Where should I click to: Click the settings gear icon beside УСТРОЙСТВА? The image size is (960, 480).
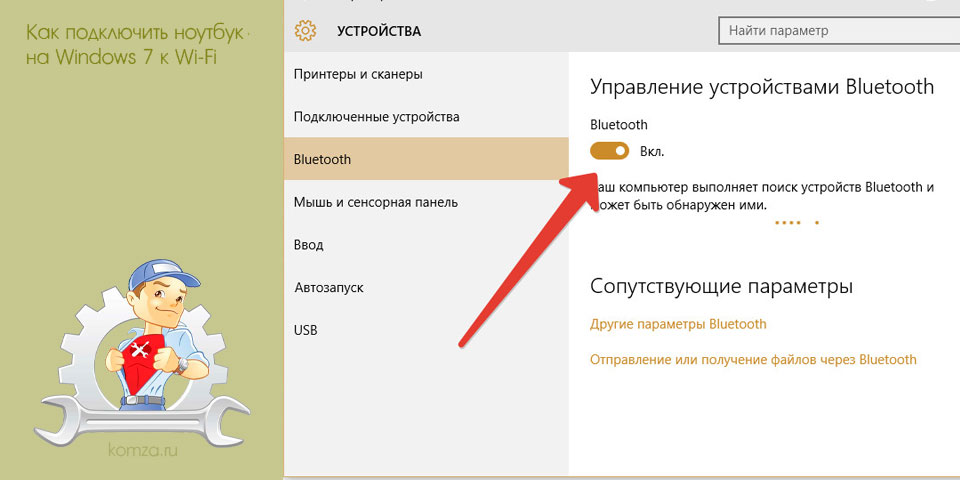pyautogui.click(x=305, y=30)
